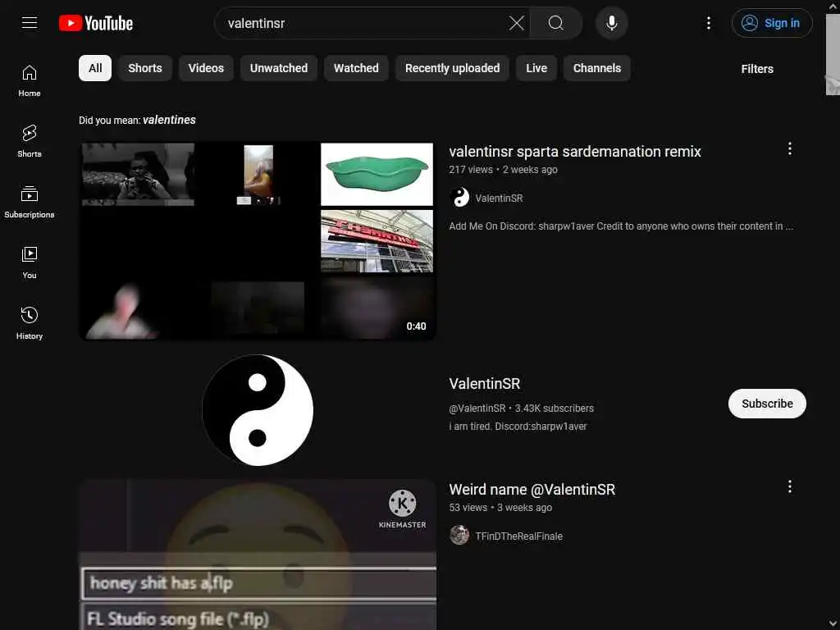Start voice search with microphone

coord(611,23)
